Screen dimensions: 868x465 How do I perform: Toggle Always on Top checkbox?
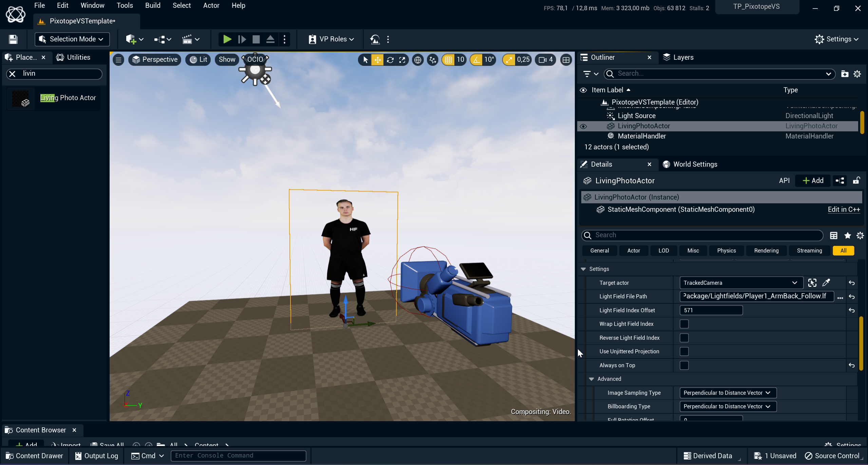(684, 365)
